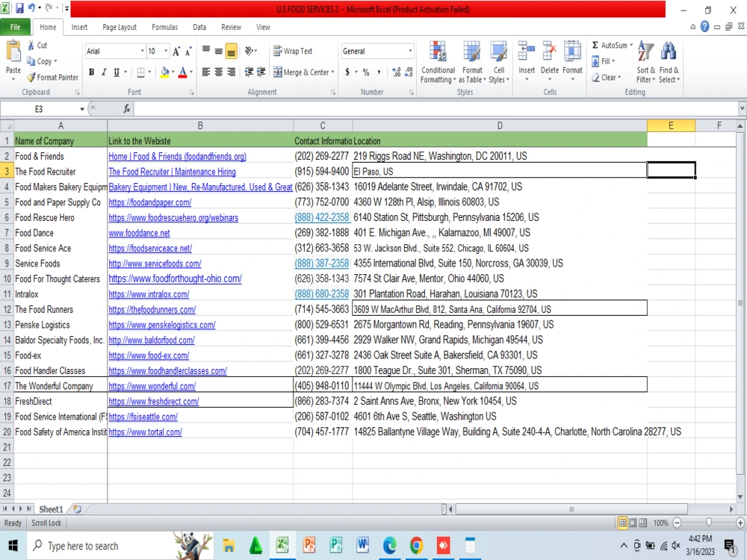This screenshot has width=747, height=560.
Task: Open www.fooddance.net link
Action: [x=139, y=233]
